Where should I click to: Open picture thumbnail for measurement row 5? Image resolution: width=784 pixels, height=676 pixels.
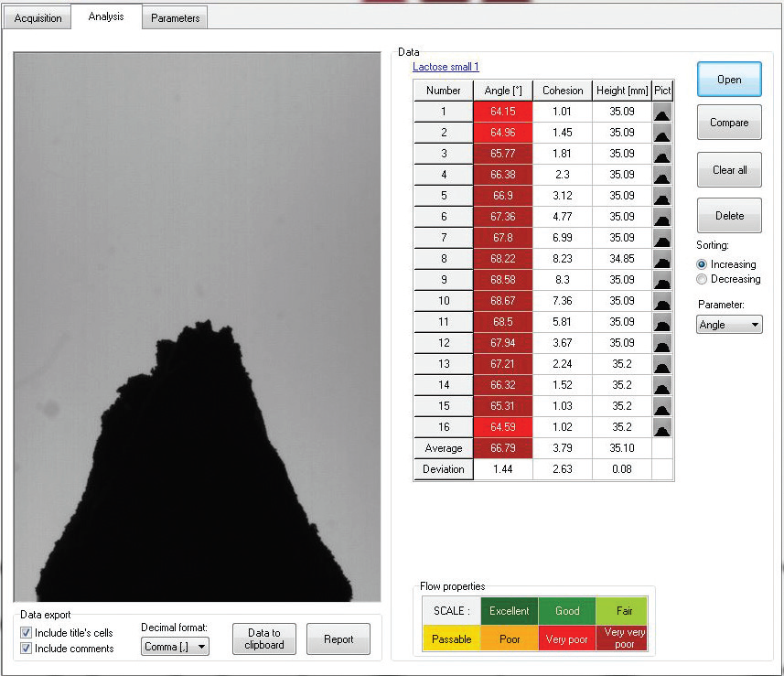click(x=662, y=196)
